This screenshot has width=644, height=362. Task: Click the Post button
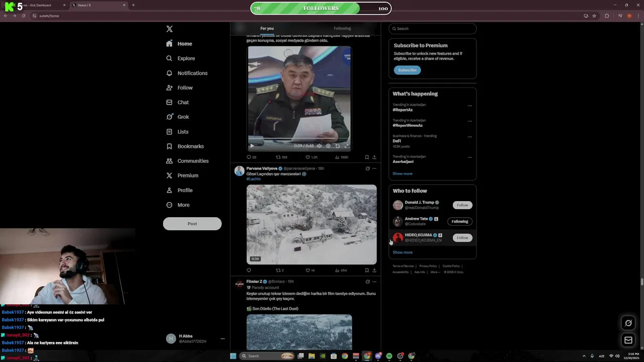(x=192, y=224)
